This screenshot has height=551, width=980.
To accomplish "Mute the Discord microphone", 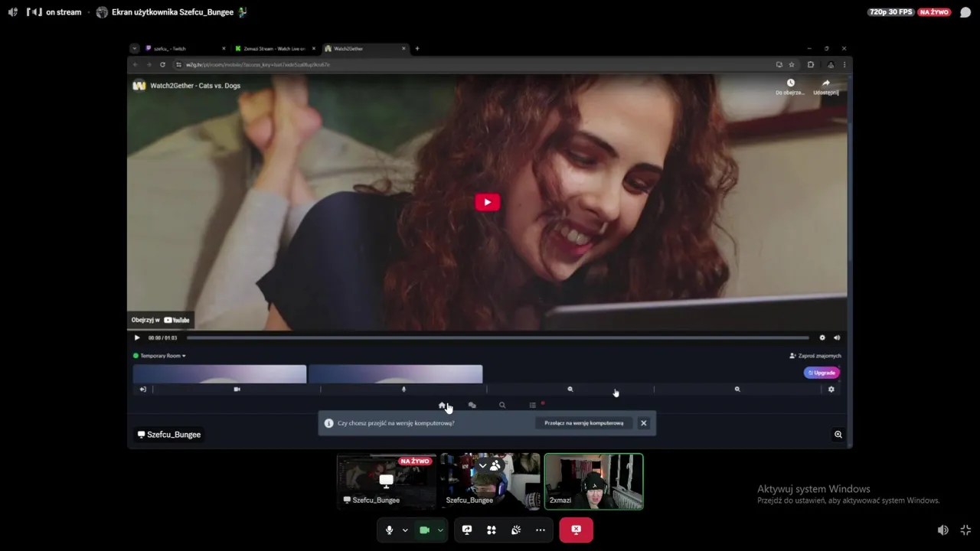I will click(x=389, y=530).
